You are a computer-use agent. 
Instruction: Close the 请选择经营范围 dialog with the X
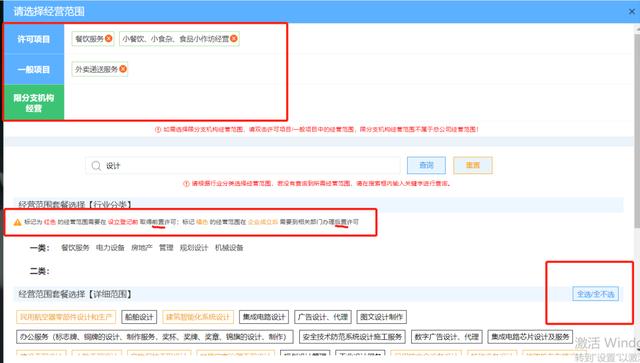pos(632,11)
